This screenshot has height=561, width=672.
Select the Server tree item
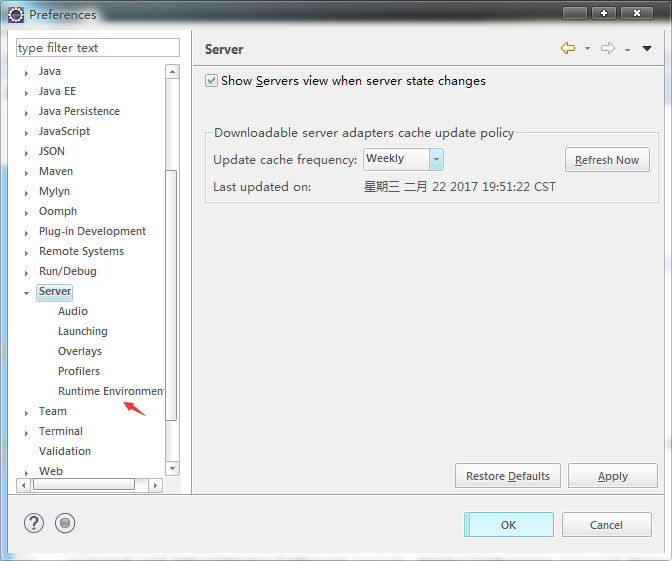pos(55,291)
